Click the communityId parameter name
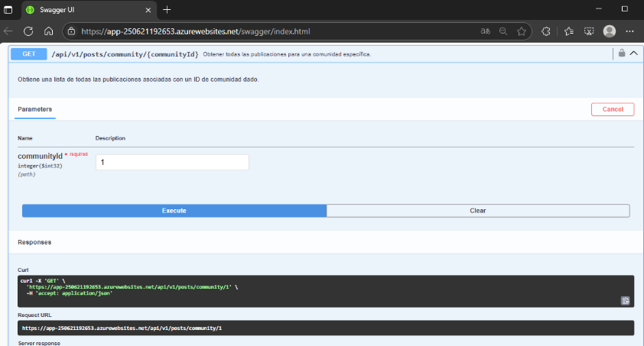Screen dimensions: 644x346 tap(40, 156)
